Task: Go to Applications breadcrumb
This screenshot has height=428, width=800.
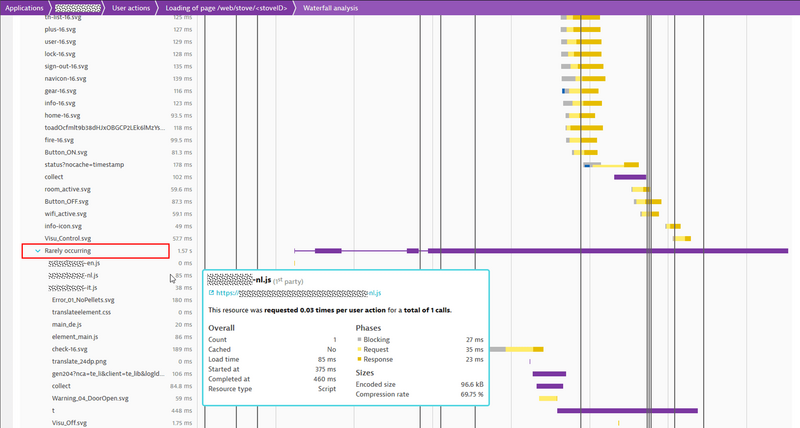Action: 24,7
